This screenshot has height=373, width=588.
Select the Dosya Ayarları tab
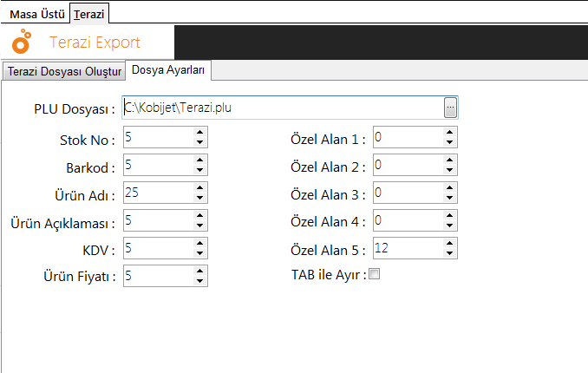pos(168,70)
